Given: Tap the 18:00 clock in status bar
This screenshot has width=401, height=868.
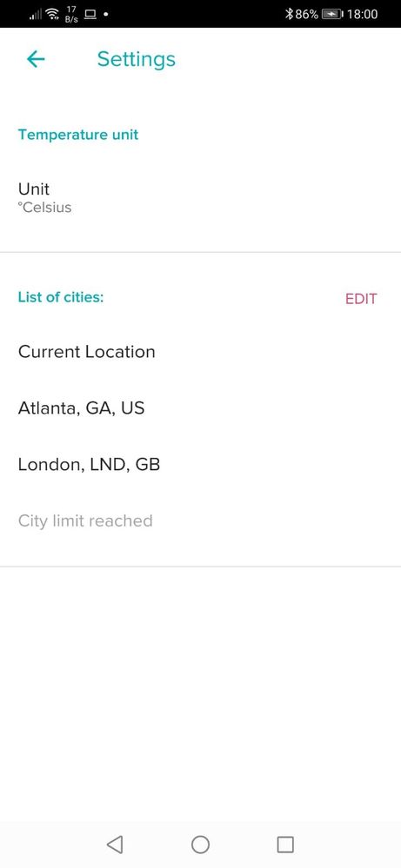Looking at the screenshot, I should 362,14.
